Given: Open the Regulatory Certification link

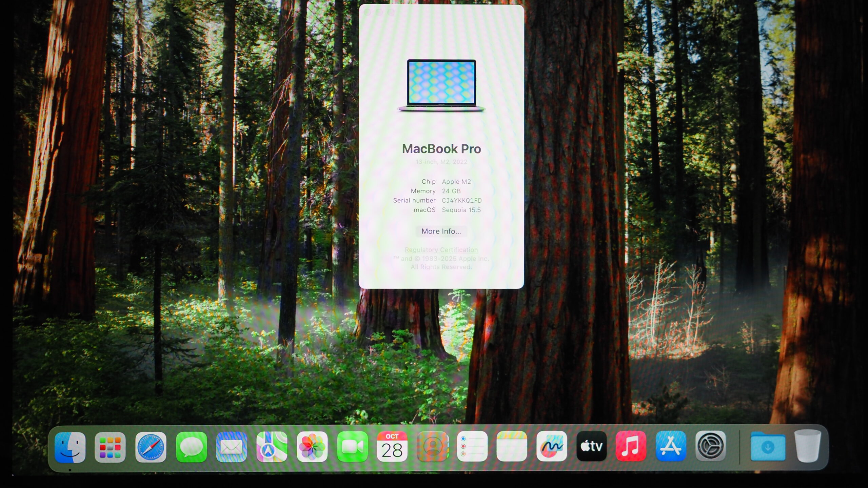Looking at the screenshot, I should coord(441,250).
